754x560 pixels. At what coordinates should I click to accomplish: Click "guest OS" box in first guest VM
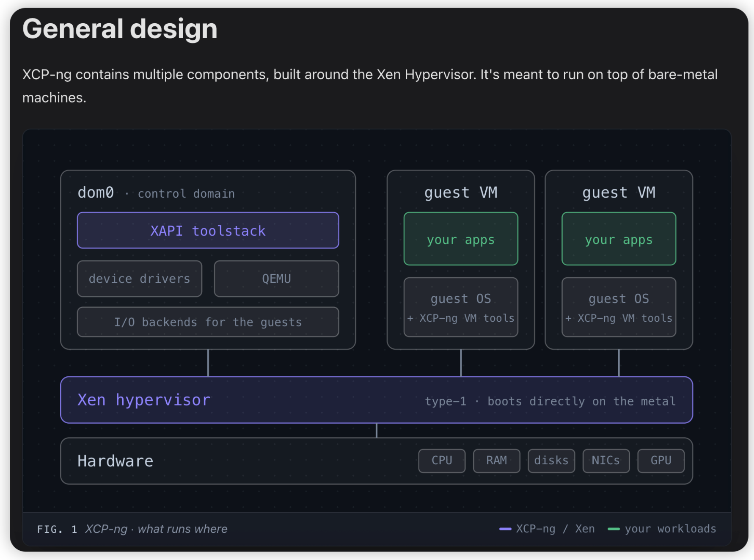click(461, 307)
